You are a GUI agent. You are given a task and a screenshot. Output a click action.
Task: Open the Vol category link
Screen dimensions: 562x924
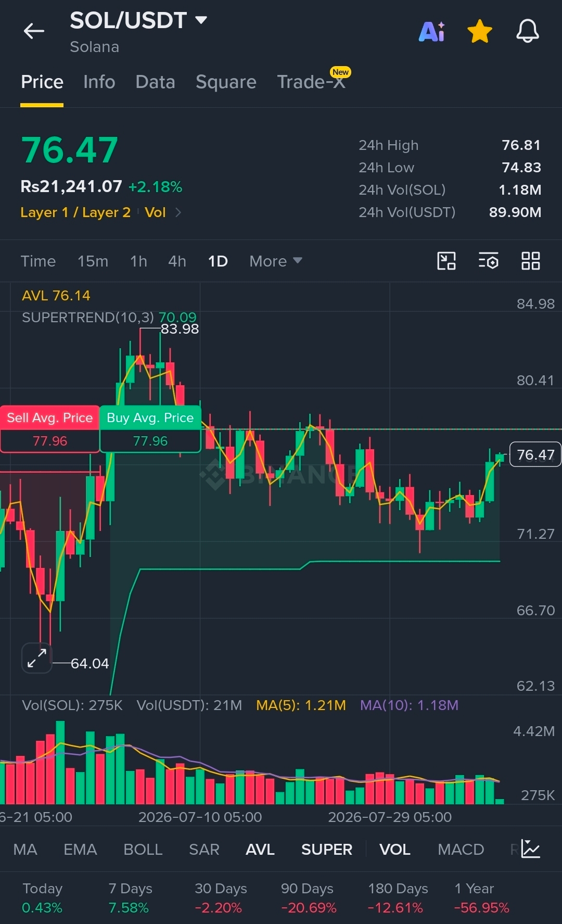click(x=155, y=212)
